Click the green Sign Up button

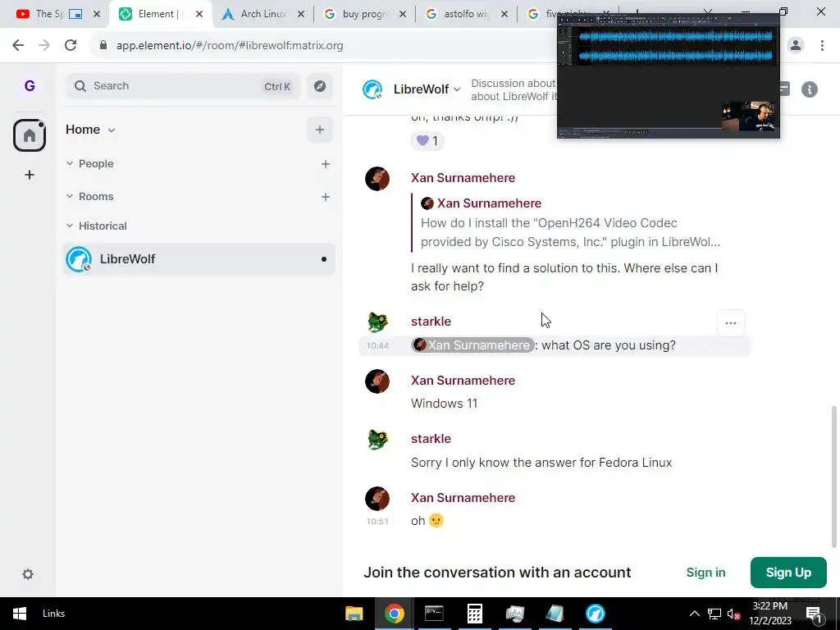pos(788,572)
